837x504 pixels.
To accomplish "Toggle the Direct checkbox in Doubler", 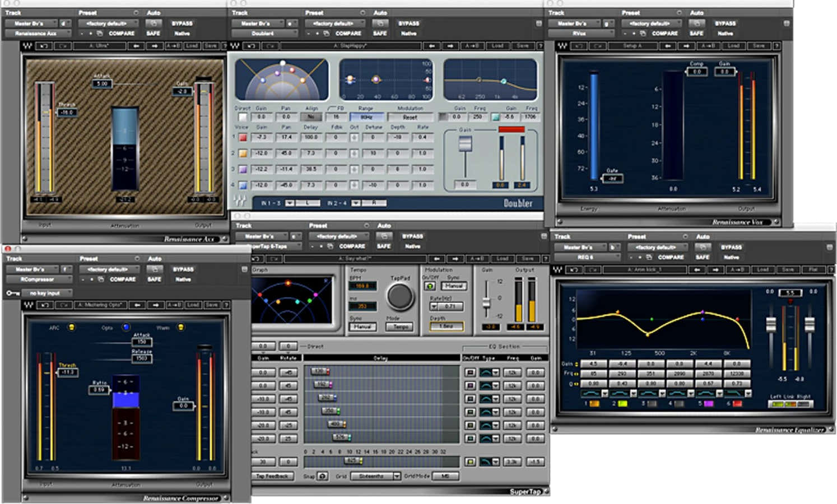I will (242, 117).
